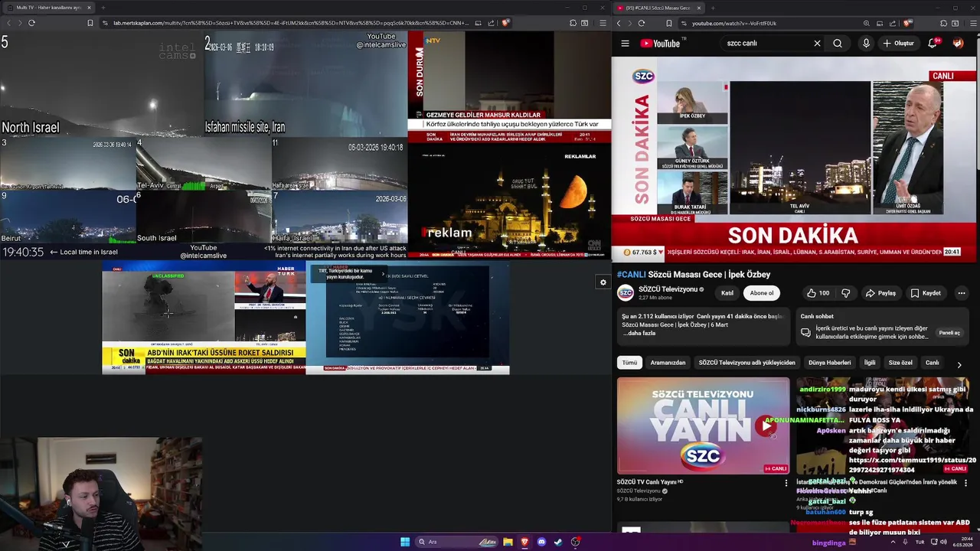This screenshot has width=980, height=551.
Task: Open the more actions menu beside Kaydet
Action: tap(962, 293)
